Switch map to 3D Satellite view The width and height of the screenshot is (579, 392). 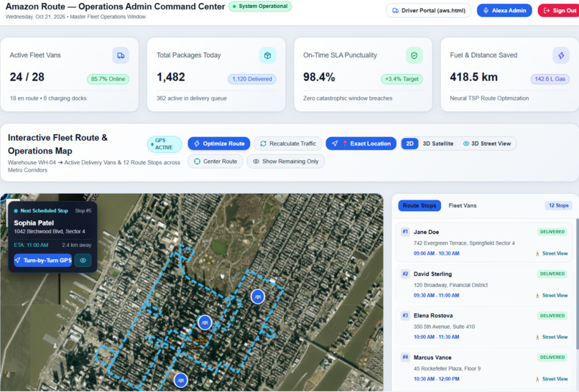coord(438,144)
